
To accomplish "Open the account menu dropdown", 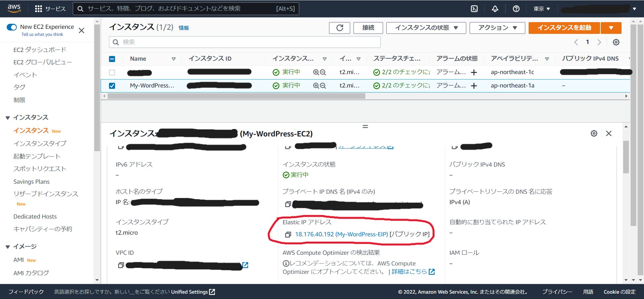I will click(x=599, y=9).
